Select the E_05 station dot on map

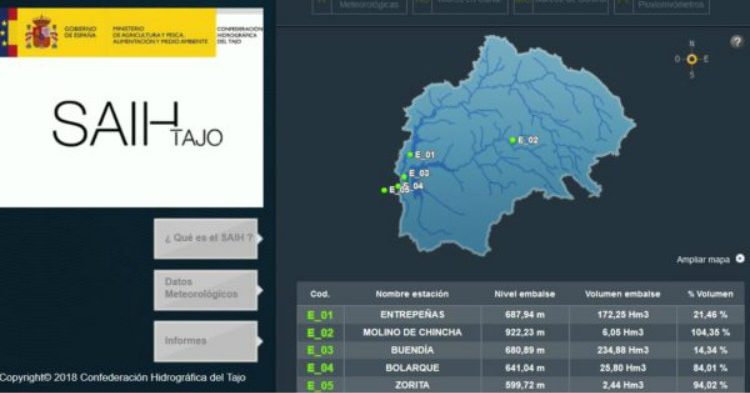(384, 190)
